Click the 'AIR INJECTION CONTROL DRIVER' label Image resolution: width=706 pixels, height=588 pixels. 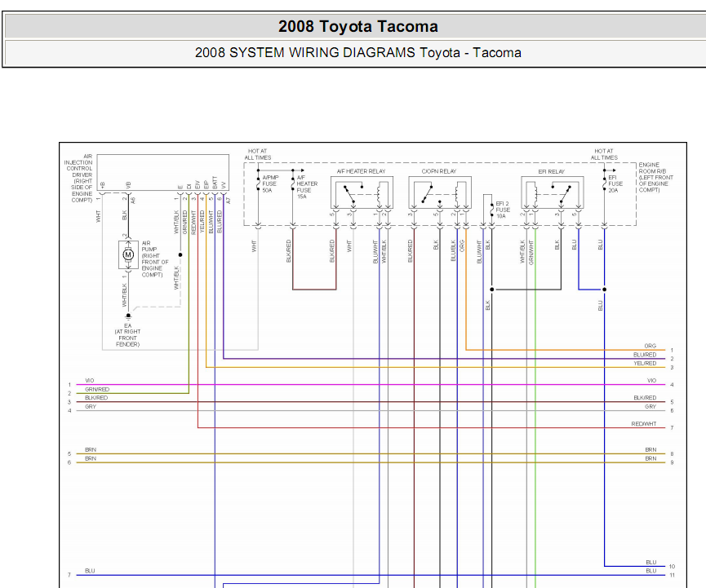pos(79,178)
